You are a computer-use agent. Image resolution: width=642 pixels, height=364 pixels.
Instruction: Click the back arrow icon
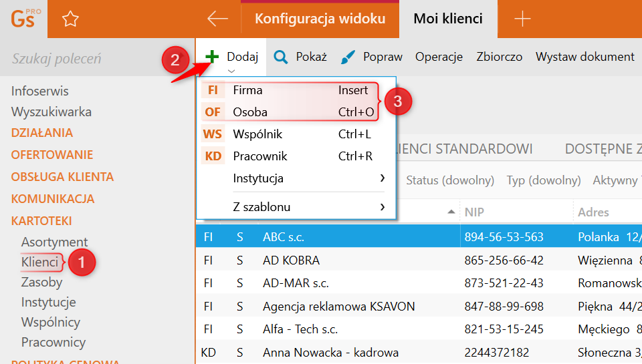217,19
